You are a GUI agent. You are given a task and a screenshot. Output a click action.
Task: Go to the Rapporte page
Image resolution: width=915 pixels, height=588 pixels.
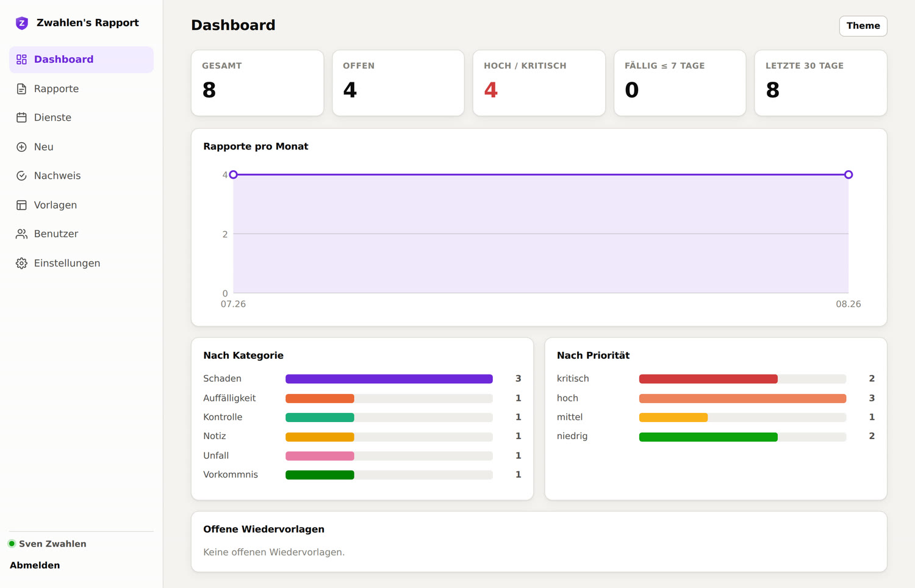(x=81, y=89)
